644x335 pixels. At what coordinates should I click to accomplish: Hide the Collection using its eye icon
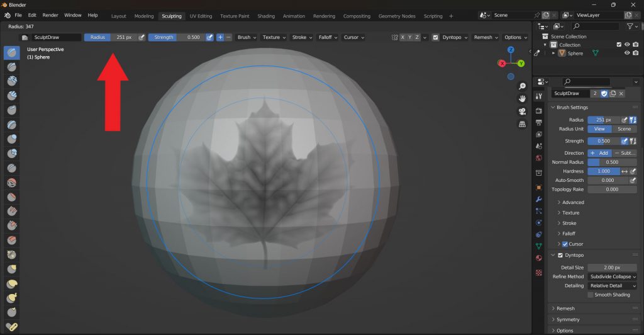pyautogui.click(x=627, y=45)
